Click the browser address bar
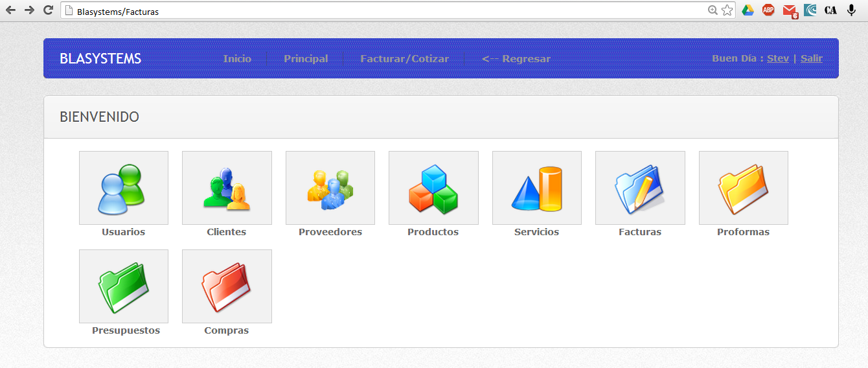This screenshot has height=368, width=868. (x=389, y=11)
